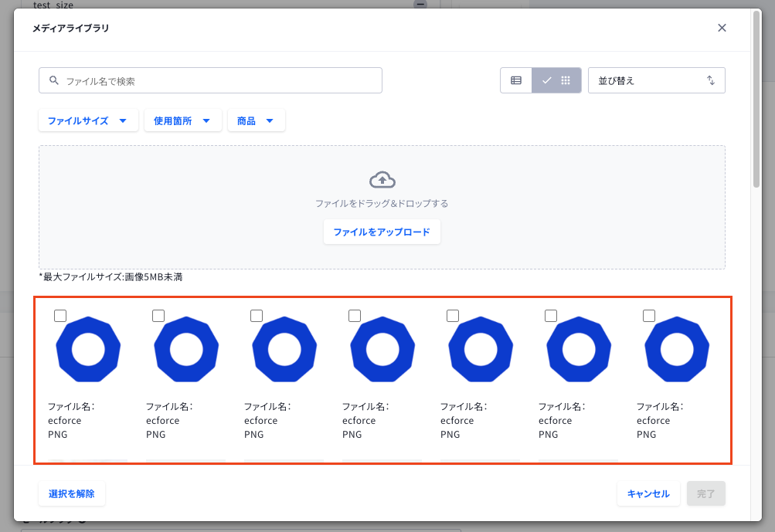Viewport: 775px width, 532px height.
Task: Click the ファイル名で検索 search field
Action: (x=210, y=80)
